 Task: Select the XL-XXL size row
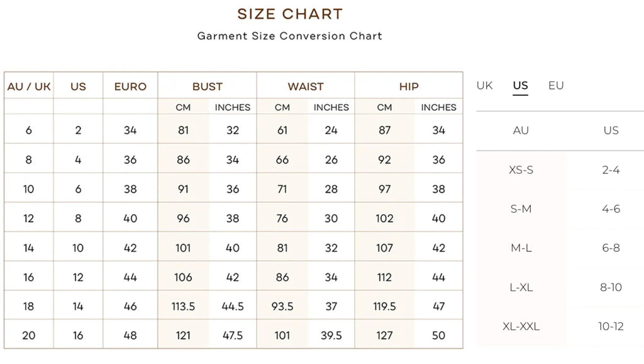click(x=521, y=326)
